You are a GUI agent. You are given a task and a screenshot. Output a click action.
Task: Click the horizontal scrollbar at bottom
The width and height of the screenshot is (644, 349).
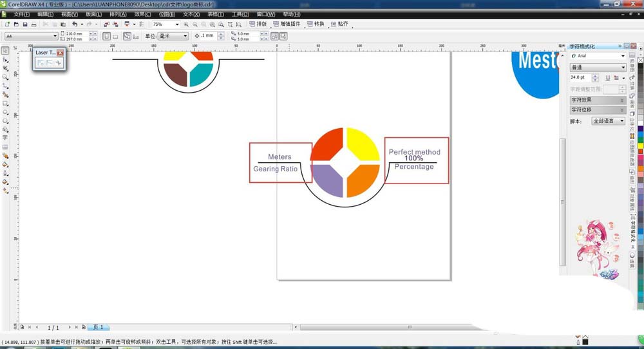click(392, 327)
